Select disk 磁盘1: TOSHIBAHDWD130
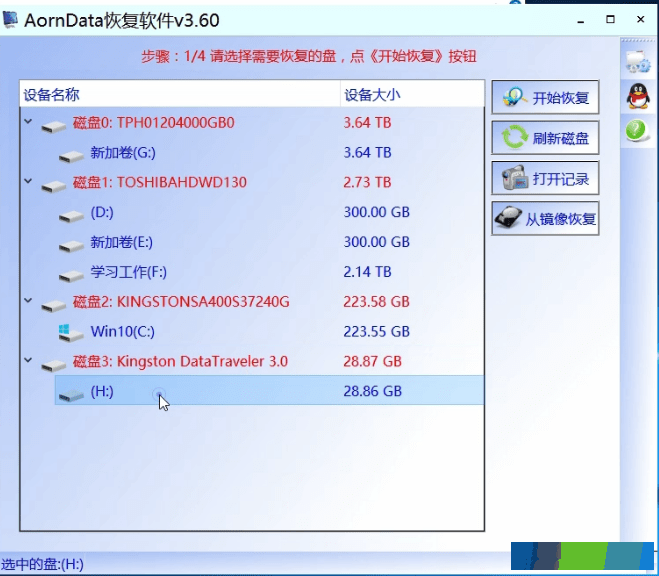Image resolution: width=659 pixels, height=576 pixels. click(160, 182)
